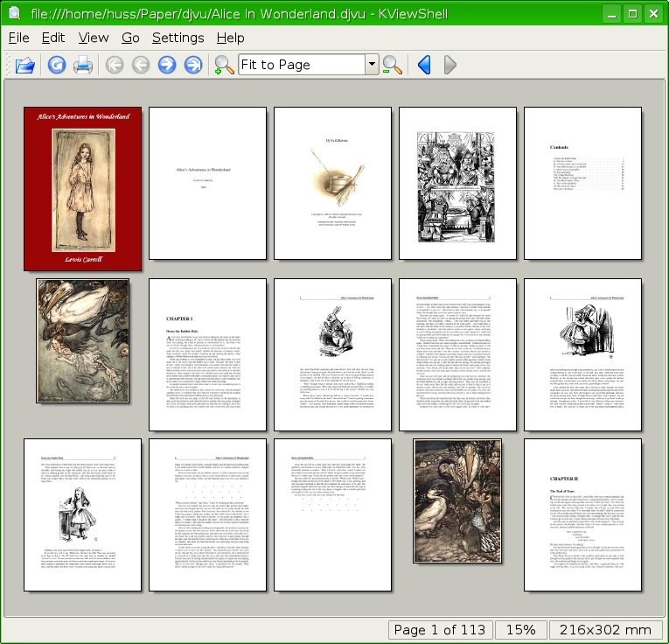
Task: Select the page with Alice pulling the curtain
Action: 582,354
